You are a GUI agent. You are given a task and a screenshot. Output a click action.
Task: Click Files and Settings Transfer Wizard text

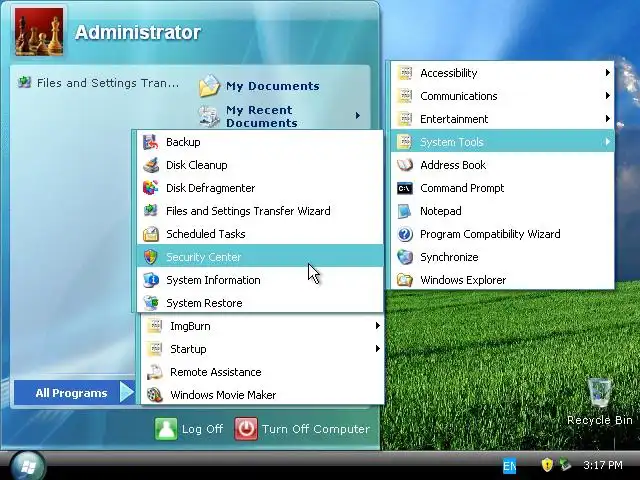[248, 211]
